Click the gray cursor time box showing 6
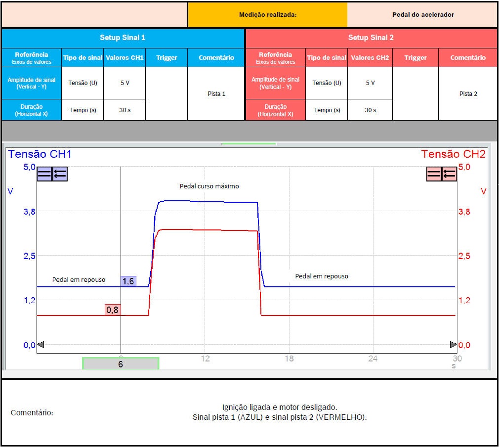 pos(121,364)
